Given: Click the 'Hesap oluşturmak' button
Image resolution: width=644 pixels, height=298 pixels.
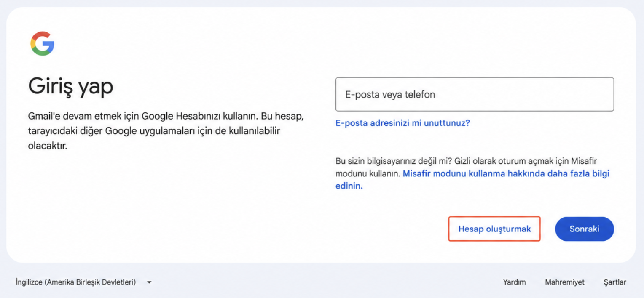Looking at the screenshot, I should pos(494,229).
